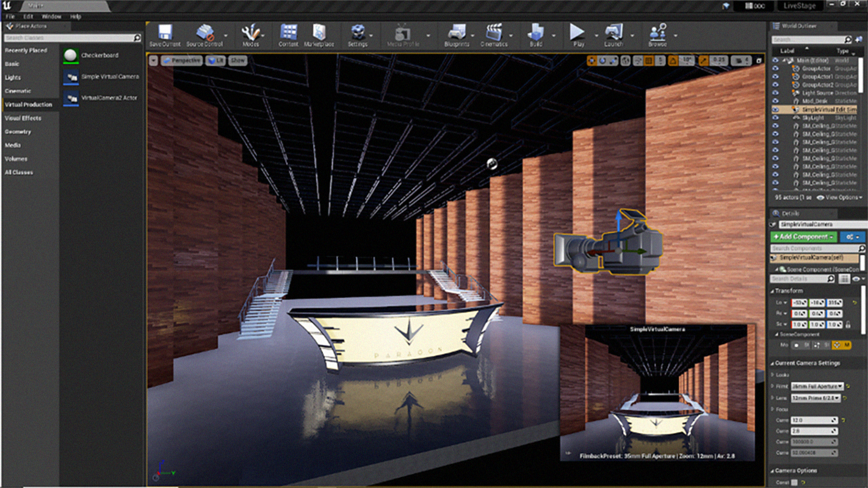This screenshot has width=868, height=488.
Task: Click the Save Current toolbar icon
Action: tap(165, 32)
